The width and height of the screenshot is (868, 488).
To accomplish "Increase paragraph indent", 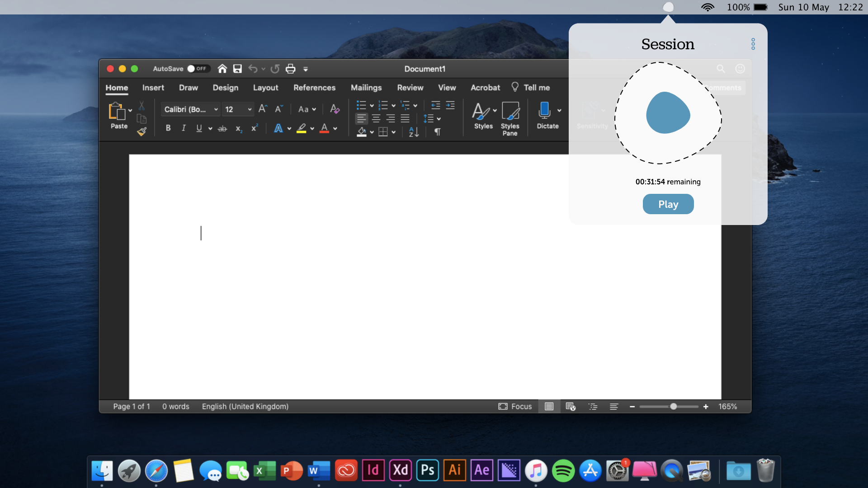I will 450,105.
